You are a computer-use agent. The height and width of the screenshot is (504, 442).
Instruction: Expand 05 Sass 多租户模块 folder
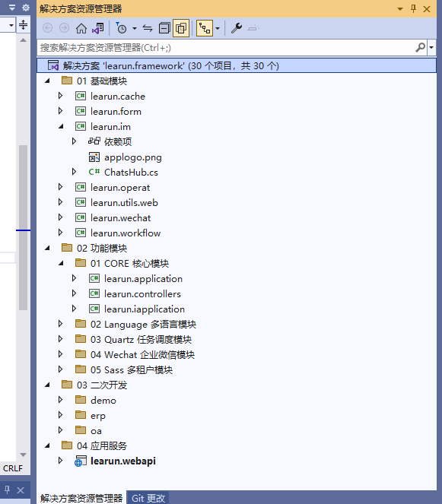point(60,369)
